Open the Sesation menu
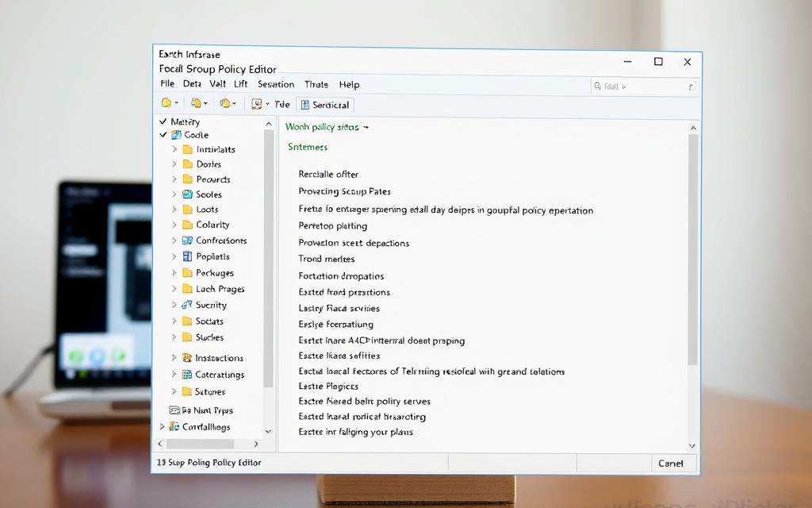The image size is (812, 508). click(x=275, y=84)
